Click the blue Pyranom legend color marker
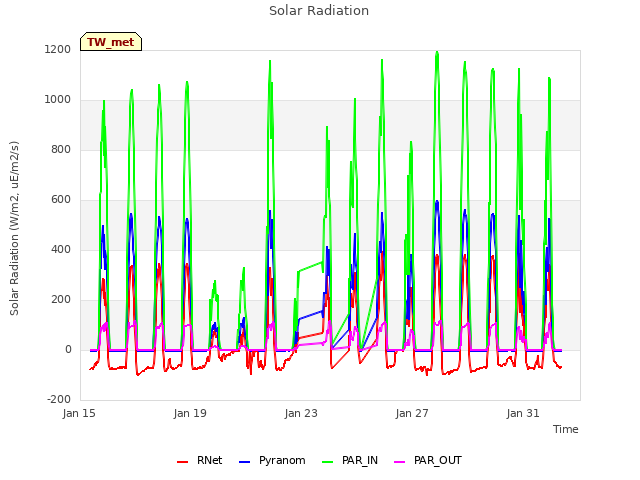Screen dimensions: 640x480 pos(244,462)
